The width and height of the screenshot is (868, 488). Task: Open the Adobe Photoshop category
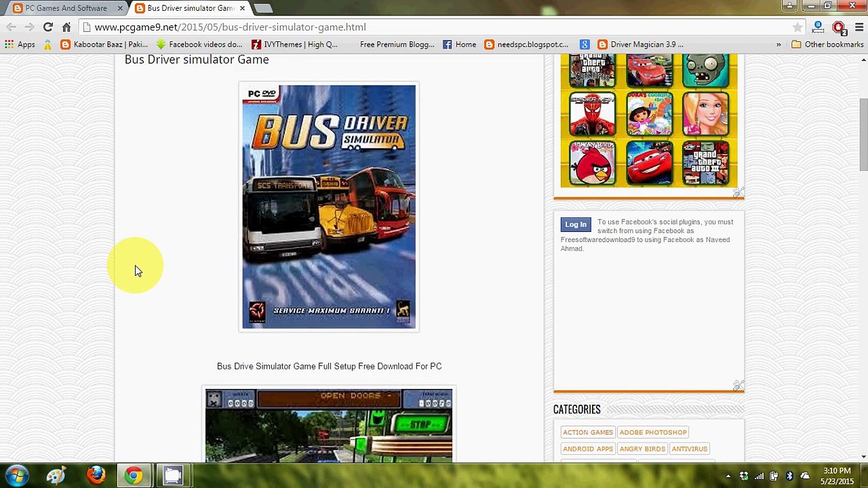click(x=653, y=432)
